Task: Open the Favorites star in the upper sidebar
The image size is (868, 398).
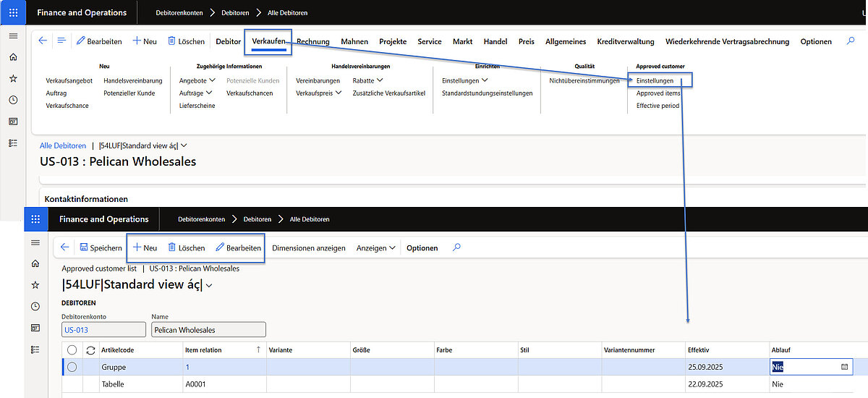Action: (13, 78)
